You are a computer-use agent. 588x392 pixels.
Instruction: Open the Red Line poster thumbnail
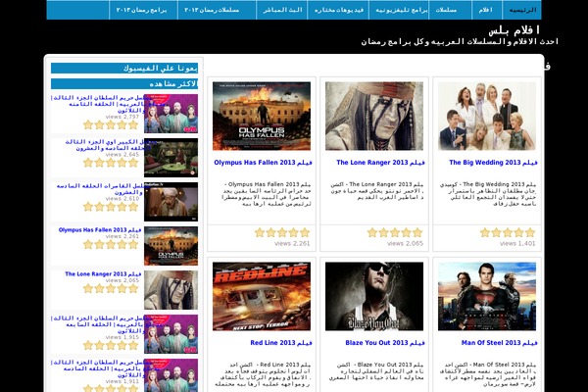click(x=262, y=296)
